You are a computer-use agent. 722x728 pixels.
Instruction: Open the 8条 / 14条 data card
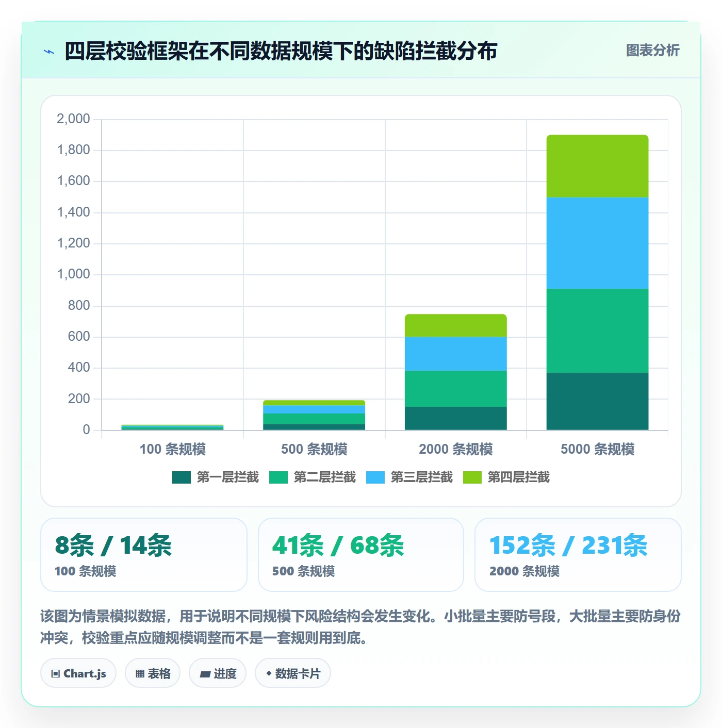(144, 555)
